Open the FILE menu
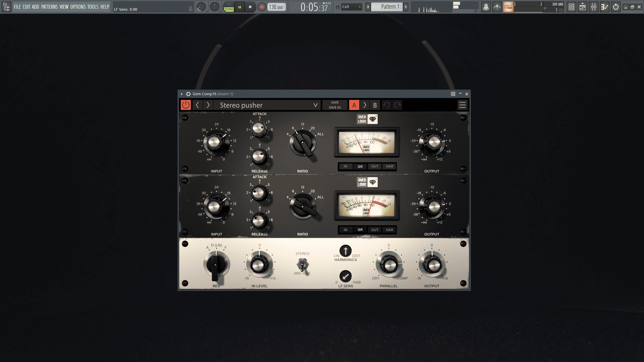 pos(17,7)
